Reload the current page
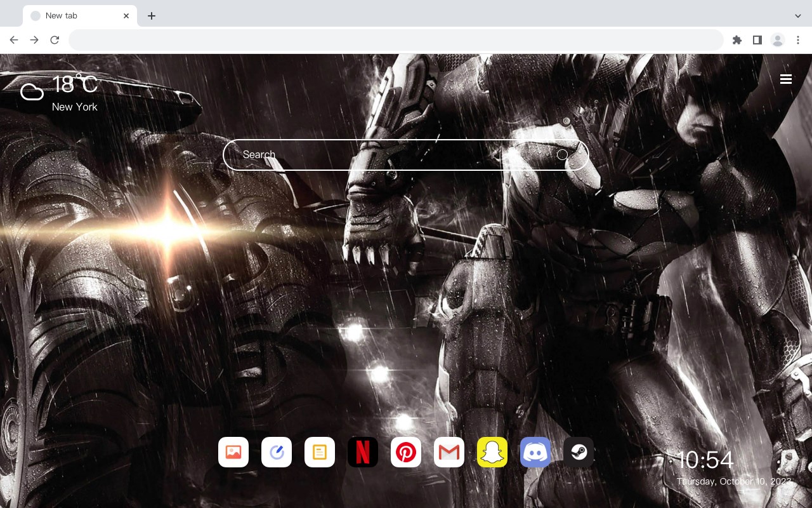The image size is (812, 508). [x=55, y=40]
